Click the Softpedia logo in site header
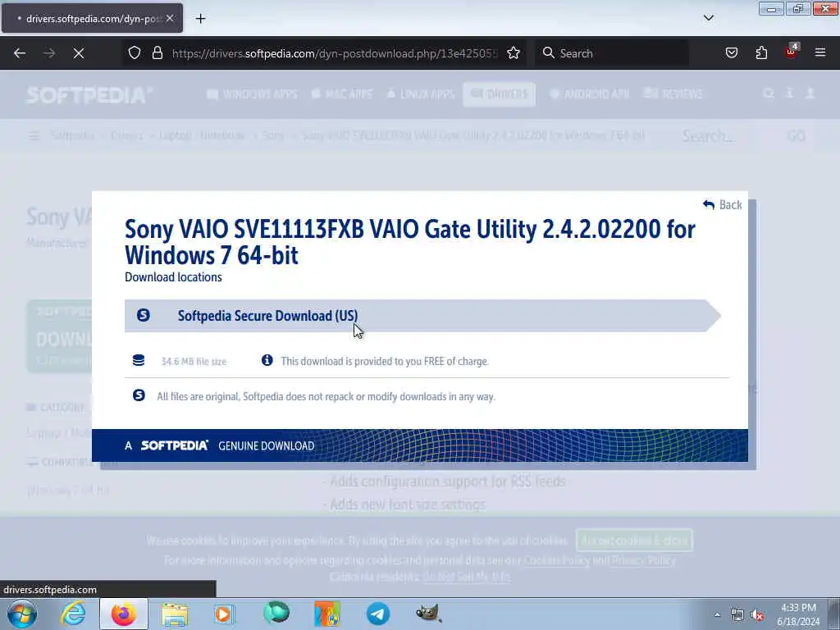This screenshot has height=630, width=840. 89,95
